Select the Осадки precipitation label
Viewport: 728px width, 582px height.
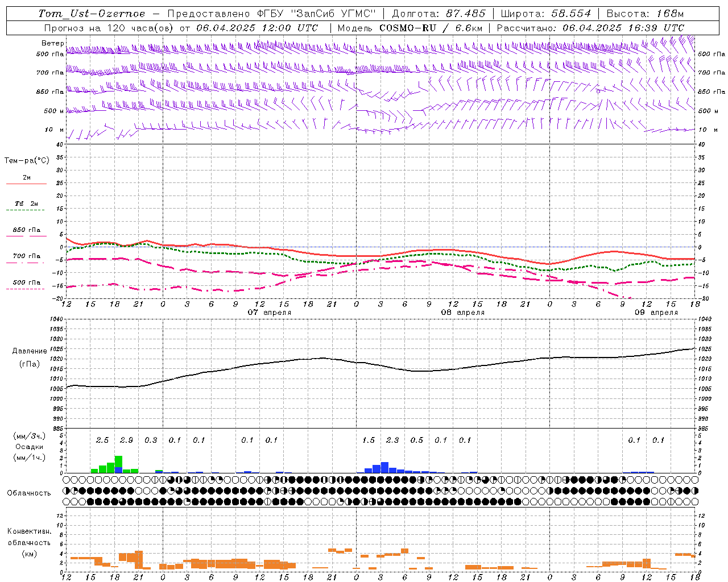coord(30,447)
